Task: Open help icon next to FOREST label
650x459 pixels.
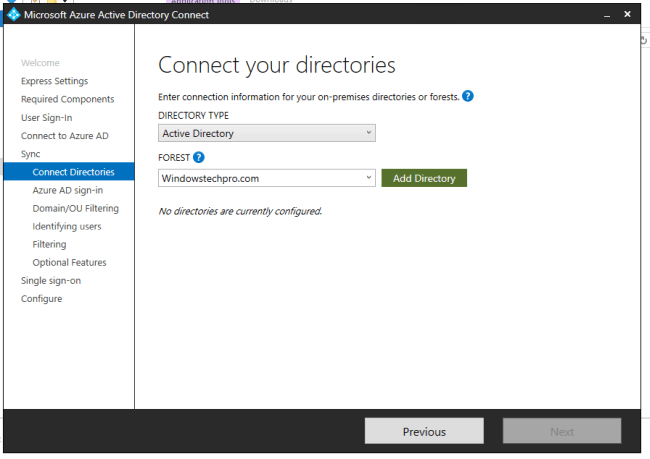Action: coord(199,158)
